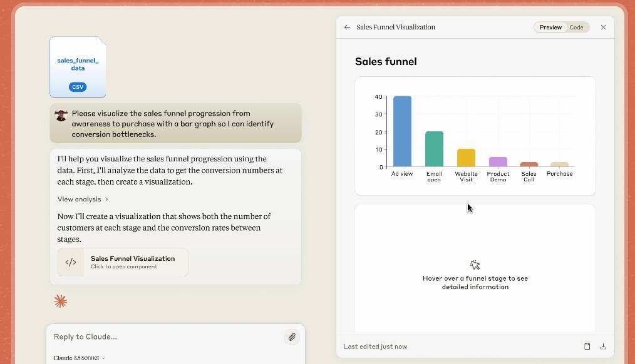Screen dimensions: 635x364
Task: Click the purple Product Demo bar
Action: point(498,162)
